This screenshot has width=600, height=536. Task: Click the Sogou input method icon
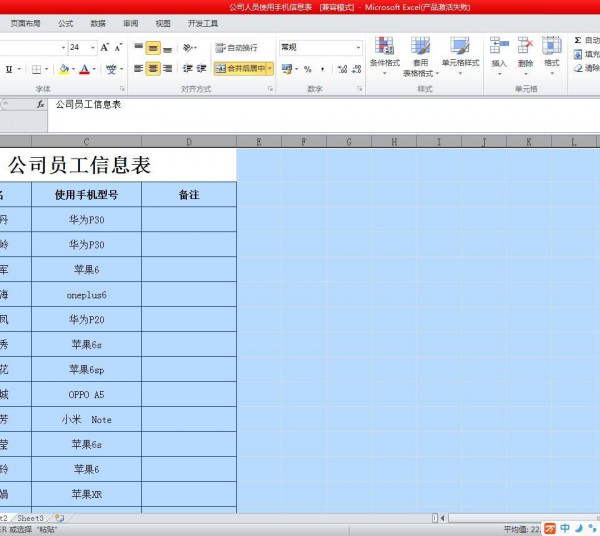pyautogui.click(x=550, y=529)
